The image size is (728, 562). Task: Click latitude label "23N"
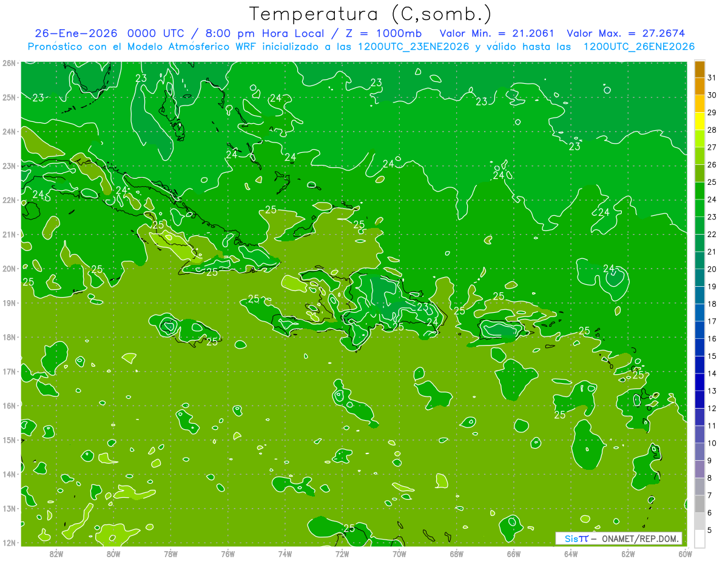pos(8,166)
